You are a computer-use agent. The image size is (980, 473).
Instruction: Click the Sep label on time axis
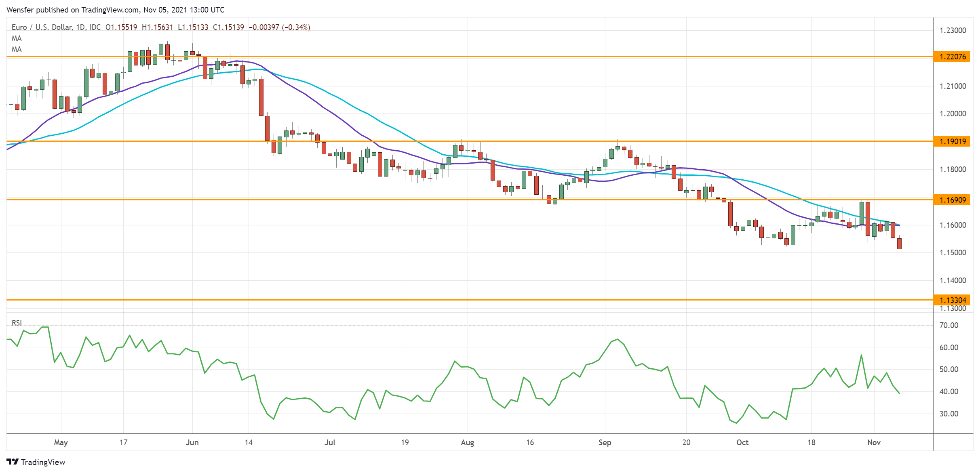tap(605, 442)
